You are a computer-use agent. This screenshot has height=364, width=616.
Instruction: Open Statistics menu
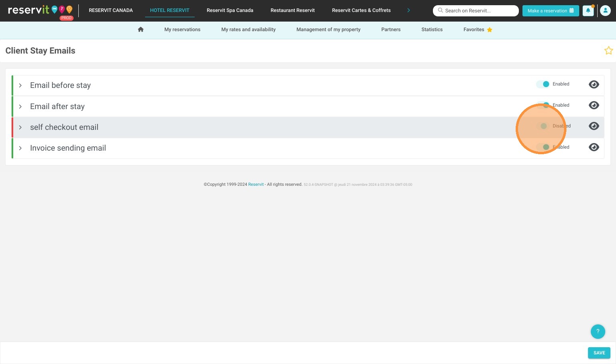coord(432,30)
